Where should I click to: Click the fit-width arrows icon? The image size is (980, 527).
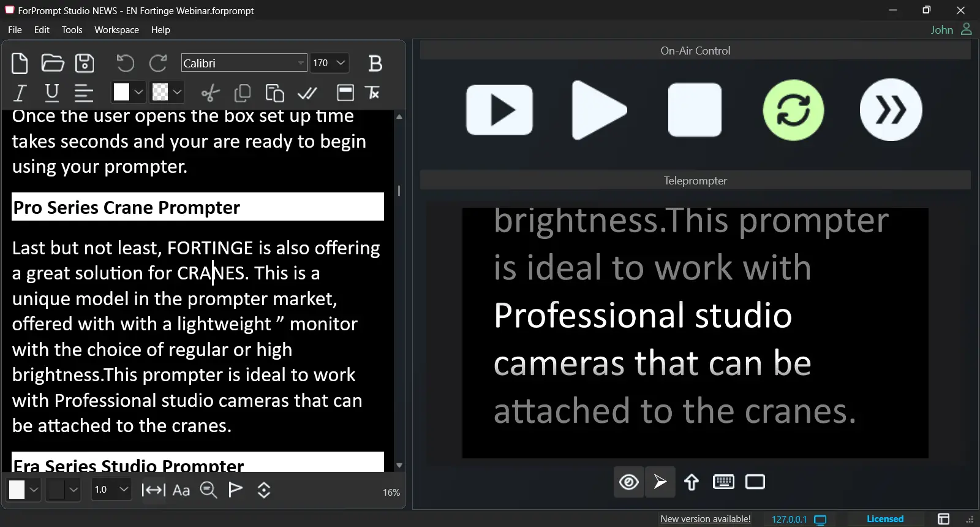[153, 490]
